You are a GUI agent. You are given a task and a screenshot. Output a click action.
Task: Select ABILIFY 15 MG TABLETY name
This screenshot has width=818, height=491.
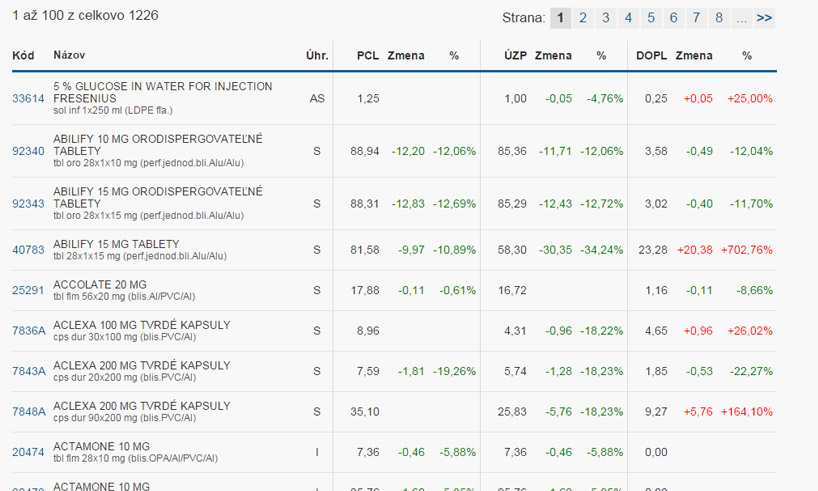116,244
